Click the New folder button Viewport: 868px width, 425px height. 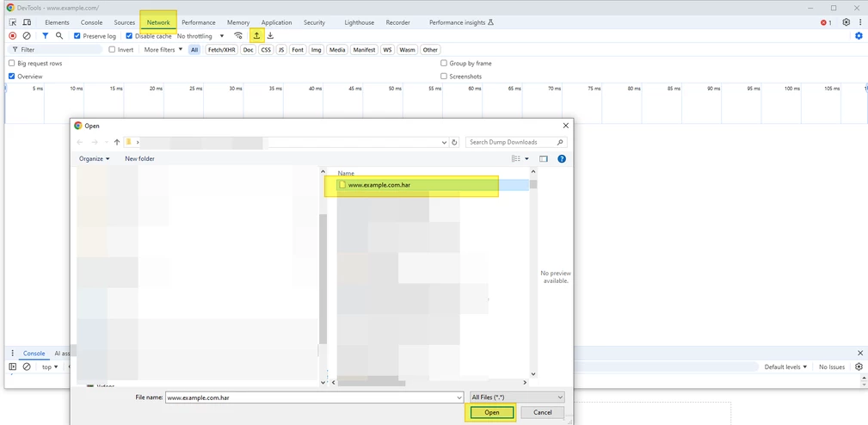139,159
